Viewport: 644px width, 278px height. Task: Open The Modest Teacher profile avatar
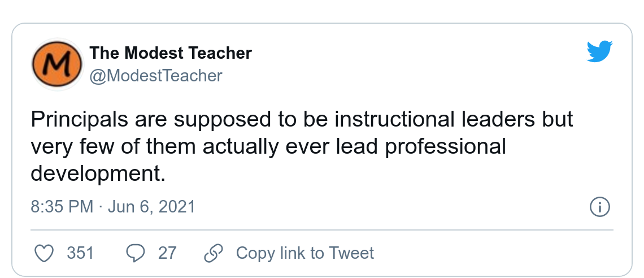click(x=56, y=64)
